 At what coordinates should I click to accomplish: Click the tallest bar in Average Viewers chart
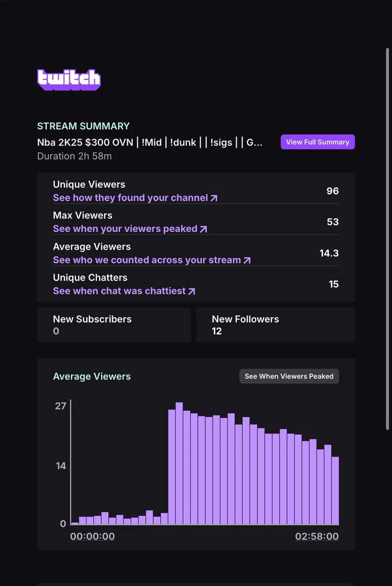point(179,463)
